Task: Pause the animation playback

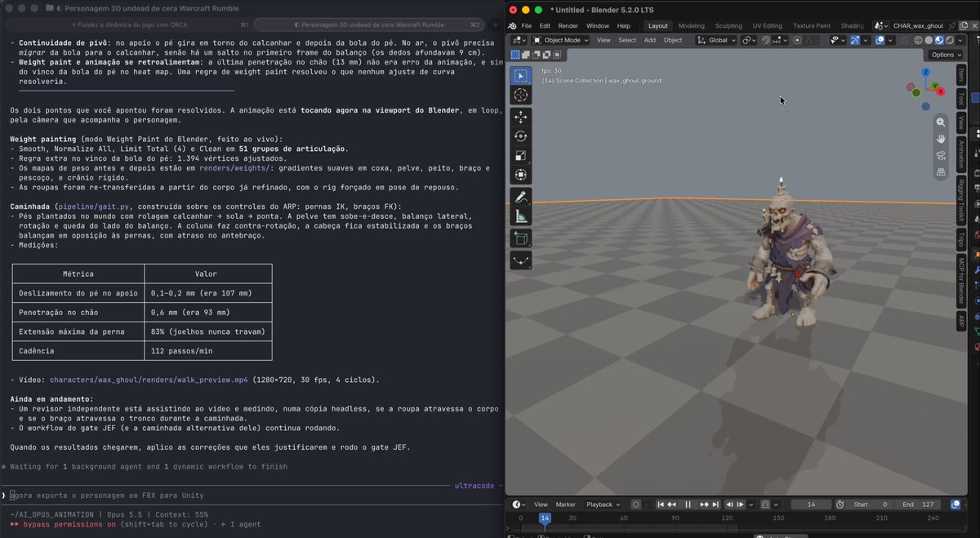Action: [688, 505]
